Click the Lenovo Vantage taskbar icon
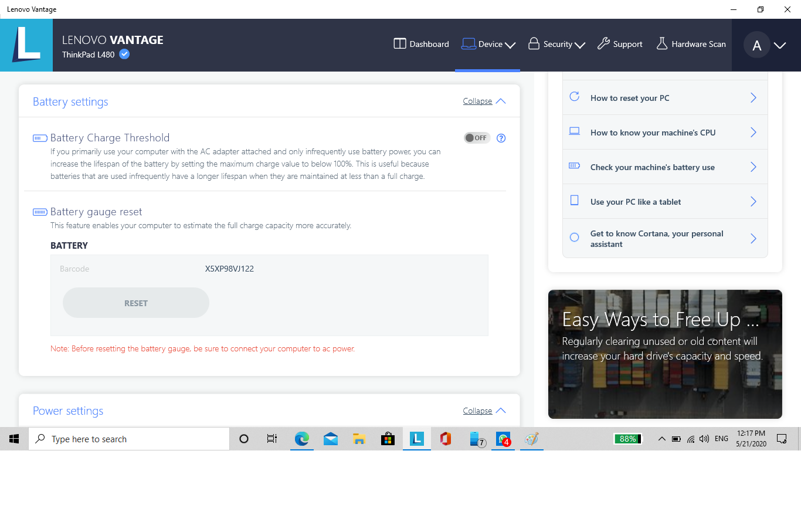 [x=417, y=439]
